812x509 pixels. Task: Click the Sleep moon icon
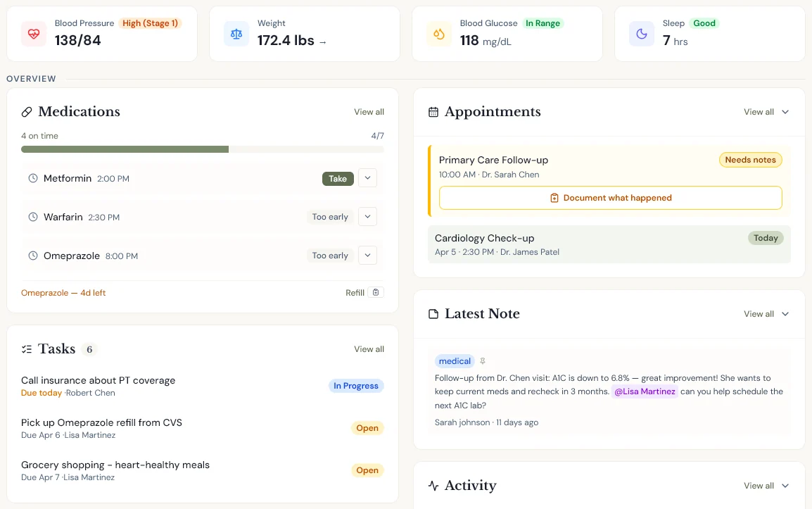pyautogui.click(x=642, y=34)
